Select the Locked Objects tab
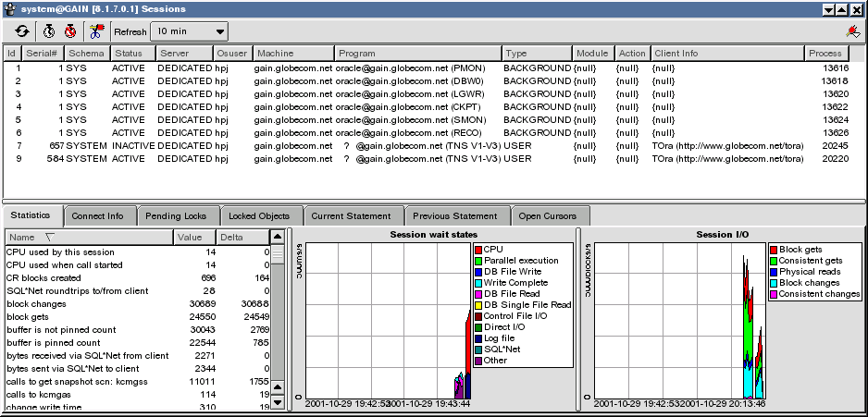 point(259,216)
